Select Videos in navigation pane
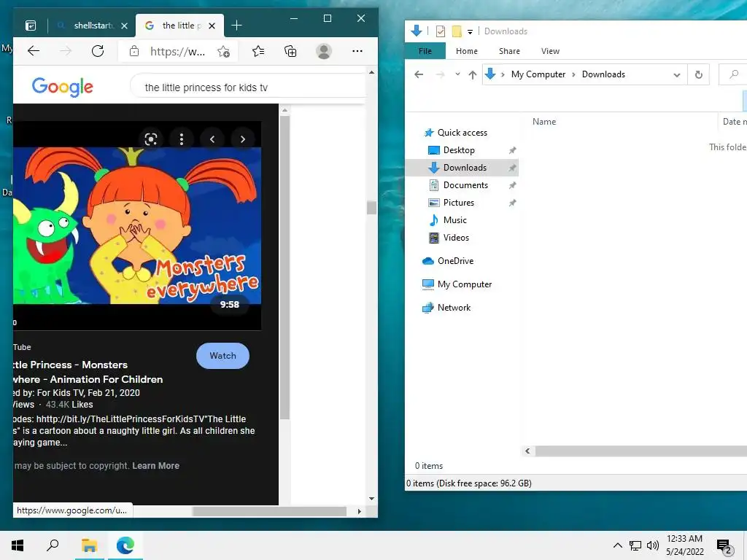This screenshot has width=747, height=560. tap(456, 238)
